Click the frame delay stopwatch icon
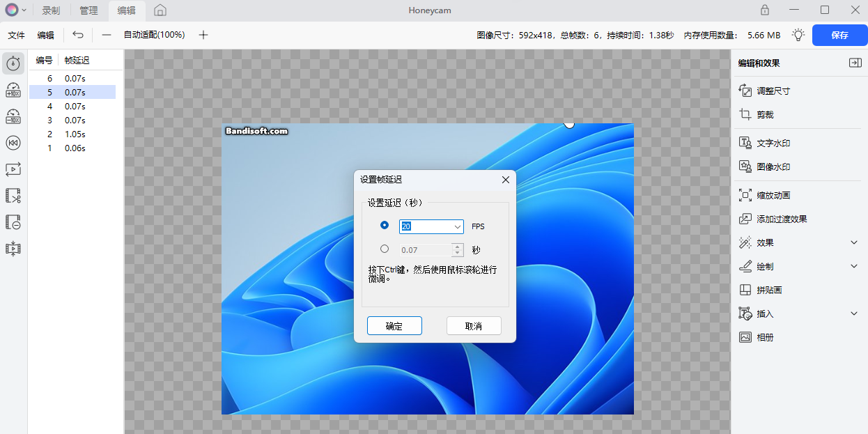Image resolution: width=868 pixels, height=434 pixels. (x=13, y=63)
